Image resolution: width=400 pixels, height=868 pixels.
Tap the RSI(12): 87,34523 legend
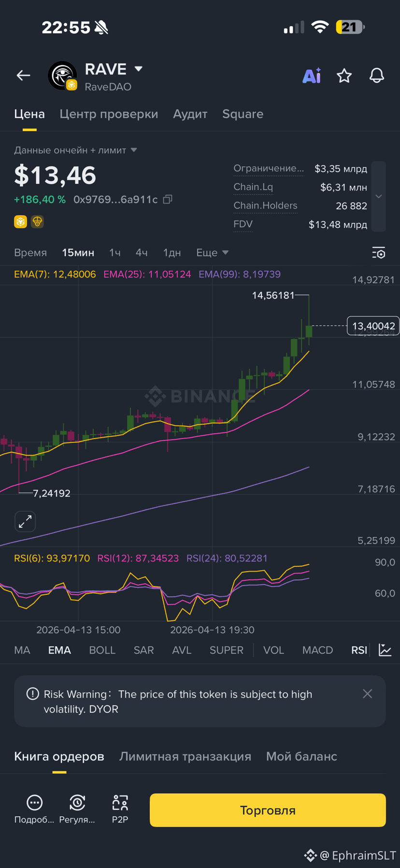click(138, 558)
